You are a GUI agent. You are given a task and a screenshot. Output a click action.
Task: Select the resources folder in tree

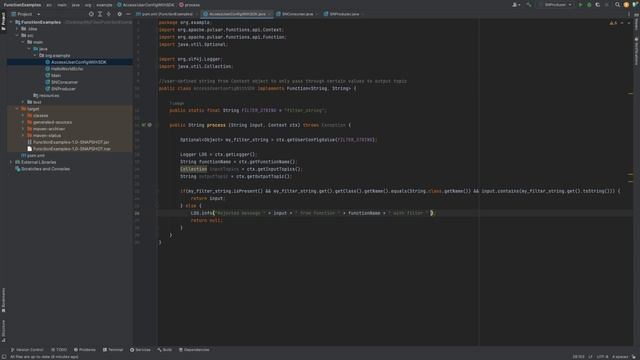pyautogui.click(x=49, y=96)
